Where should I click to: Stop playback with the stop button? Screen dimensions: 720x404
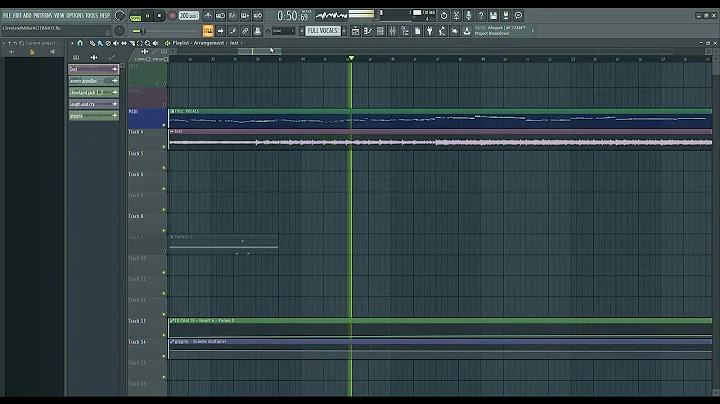click(x=159, y=16)
